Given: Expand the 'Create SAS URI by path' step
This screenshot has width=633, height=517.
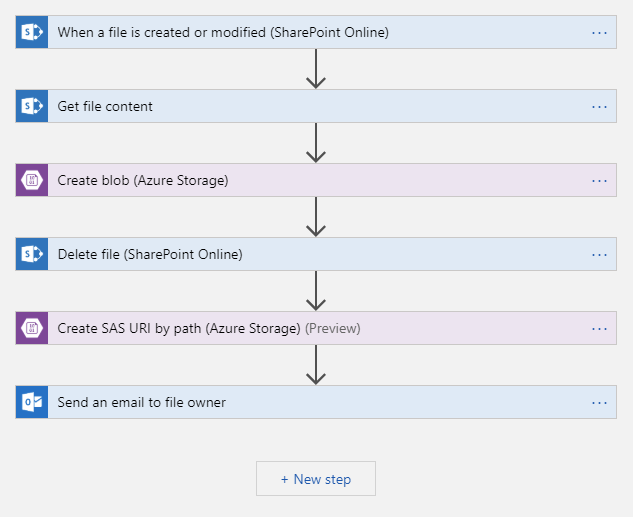Looking at the screenshot, I should point(316,328).
